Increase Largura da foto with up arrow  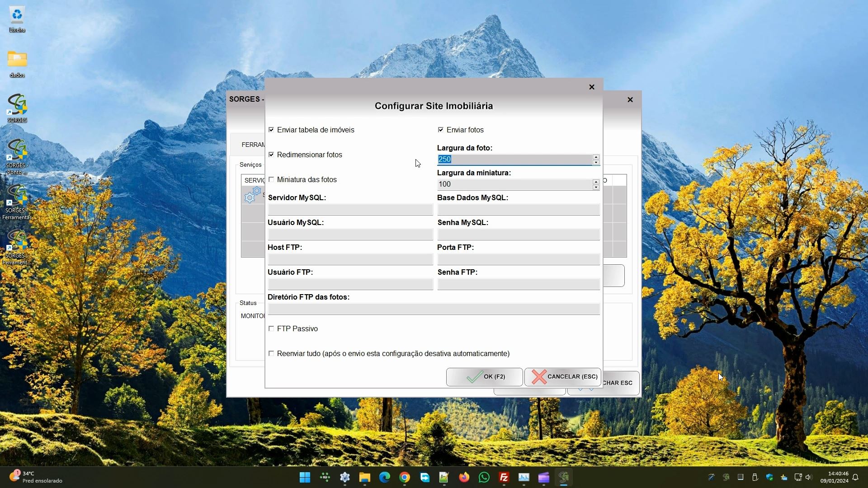click(596, 157)
